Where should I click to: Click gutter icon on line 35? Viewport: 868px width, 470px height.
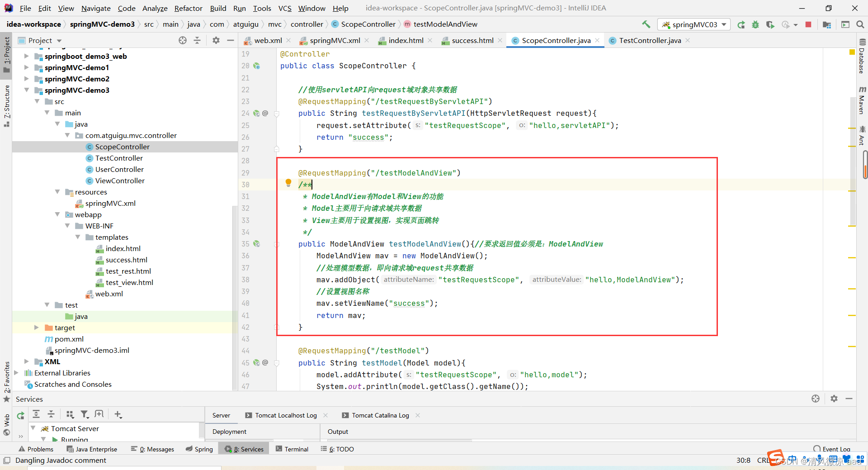[x=257, y=244]
